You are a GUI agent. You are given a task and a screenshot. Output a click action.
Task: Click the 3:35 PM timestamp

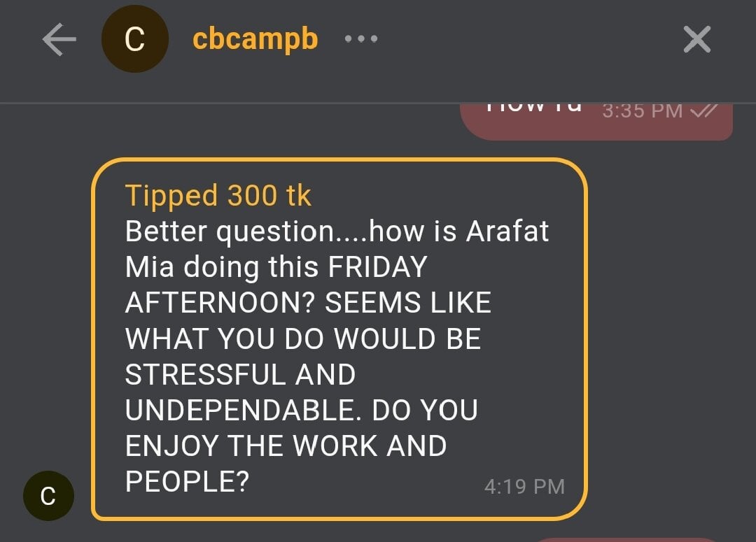click(x=642, y=111)
